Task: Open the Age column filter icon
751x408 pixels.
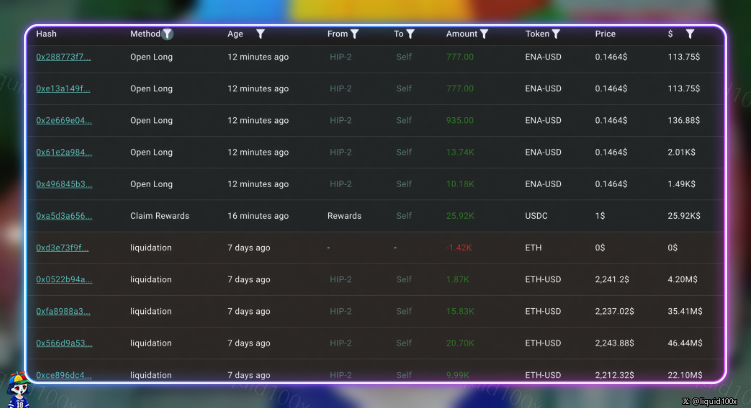Action: pos(260,34)
